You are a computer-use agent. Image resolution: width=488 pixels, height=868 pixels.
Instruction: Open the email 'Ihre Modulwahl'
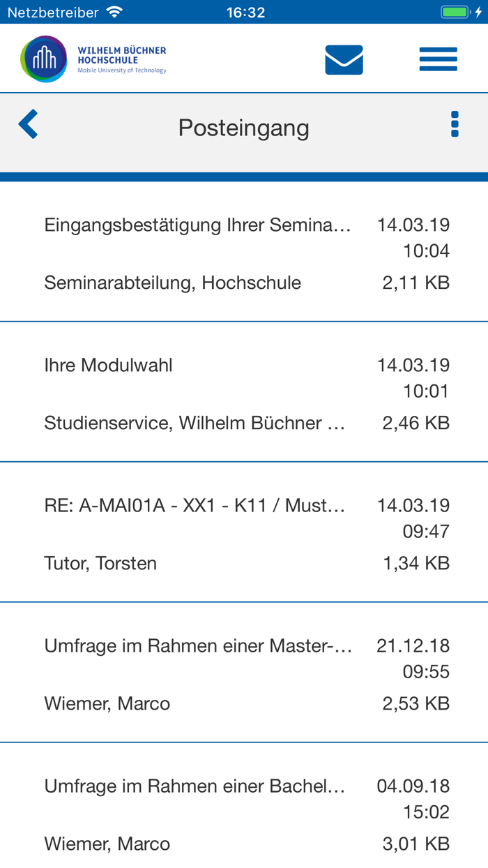click(x=108, y=364)
